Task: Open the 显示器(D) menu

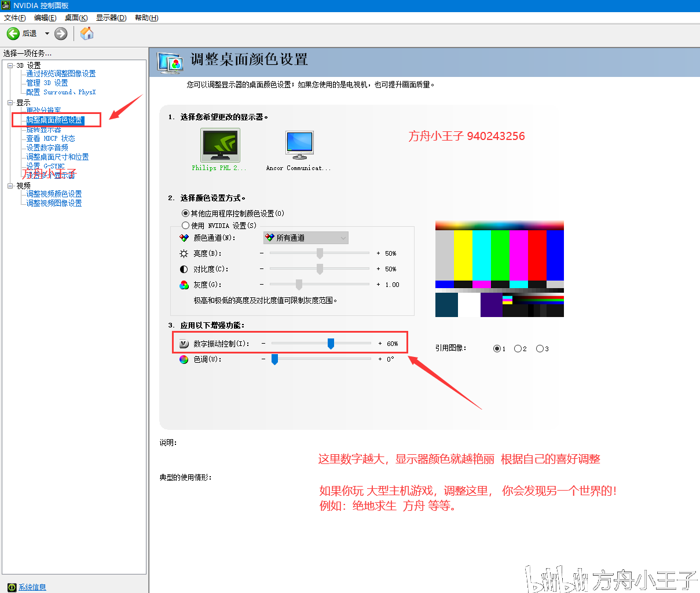Action: 111,18
